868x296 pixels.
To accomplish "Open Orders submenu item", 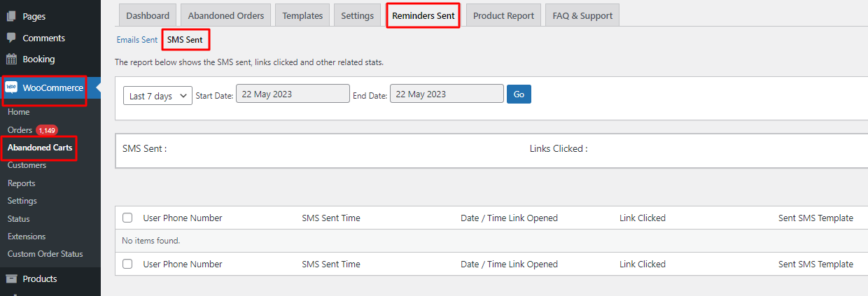I will click(x=20, y=130).
